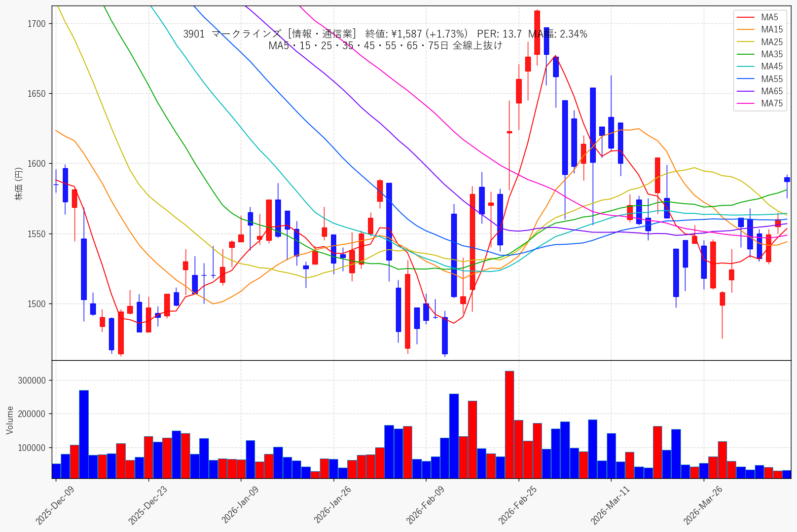797x532 pixels.
Task: Click the Volume y-axis title
Action: coord(10,420)
